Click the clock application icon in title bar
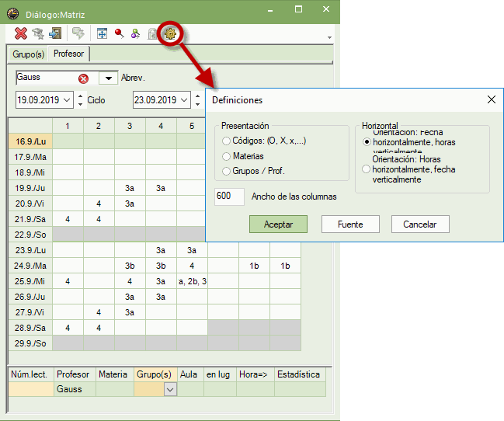The width and height of the screenshot is (504, 421). [x=12, y=14]
